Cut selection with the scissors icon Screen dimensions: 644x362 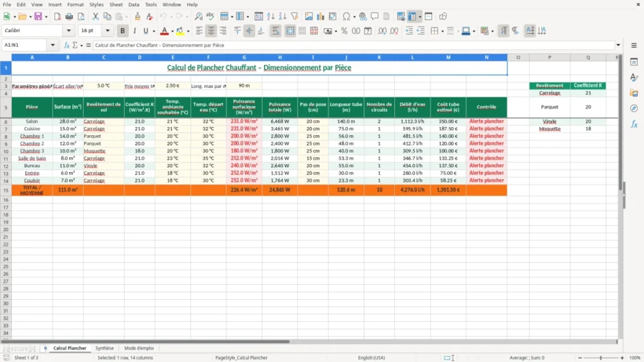coord(96,16)
